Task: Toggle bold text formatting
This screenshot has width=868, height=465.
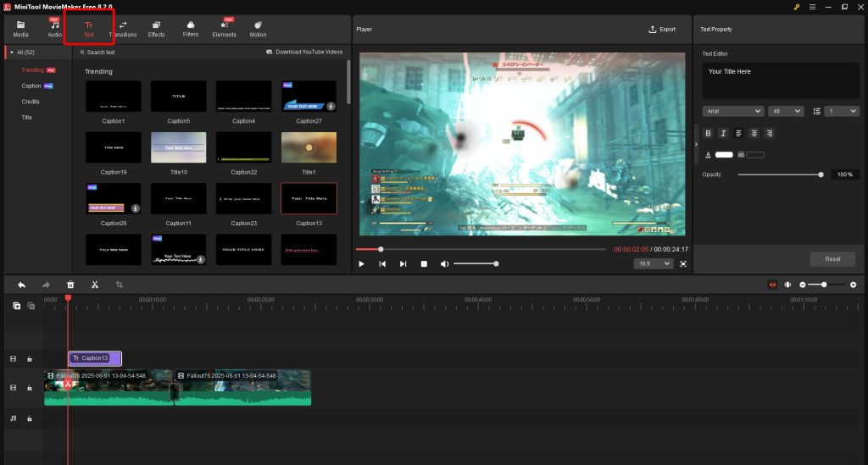Action: [x=708, y=133]
